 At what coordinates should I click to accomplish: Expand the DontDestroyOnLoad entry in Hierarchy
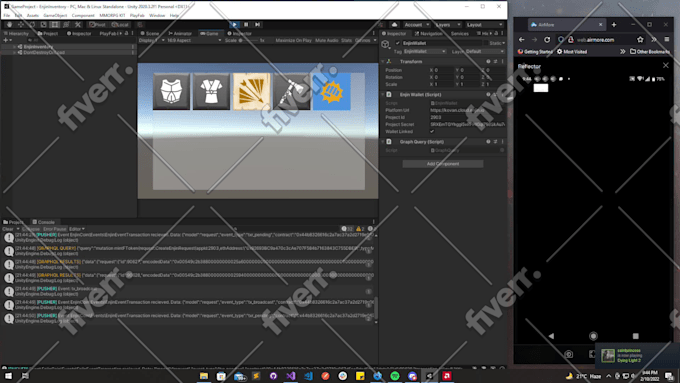pyautogui.click(x=14, y=52)
